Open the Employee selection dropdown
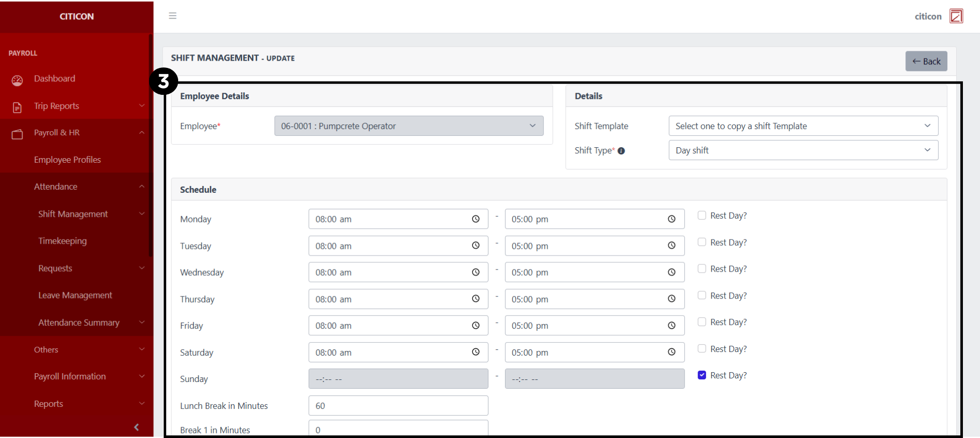Viewport: 980px width, 438px height. (x=408, y=126)
